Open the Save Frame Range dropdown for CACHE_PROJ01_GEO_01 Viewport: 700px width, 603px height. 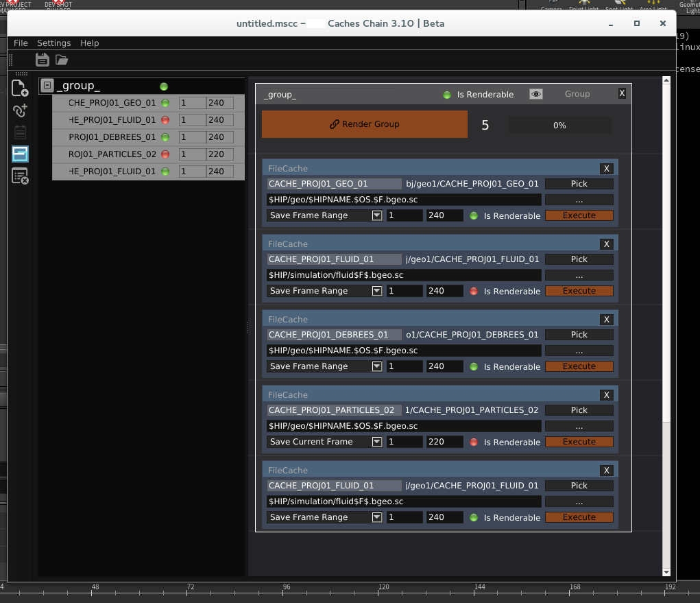coord(376,215)
